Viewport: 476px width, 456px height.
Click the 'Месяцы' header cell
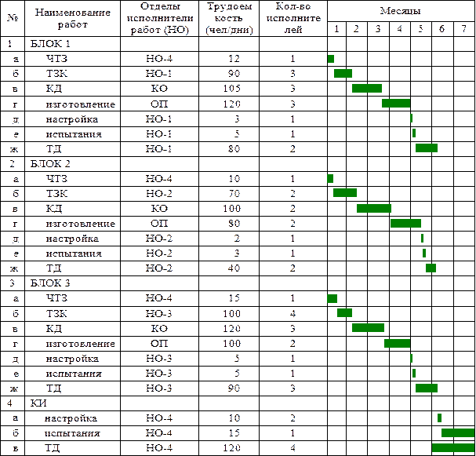(402, 11)
